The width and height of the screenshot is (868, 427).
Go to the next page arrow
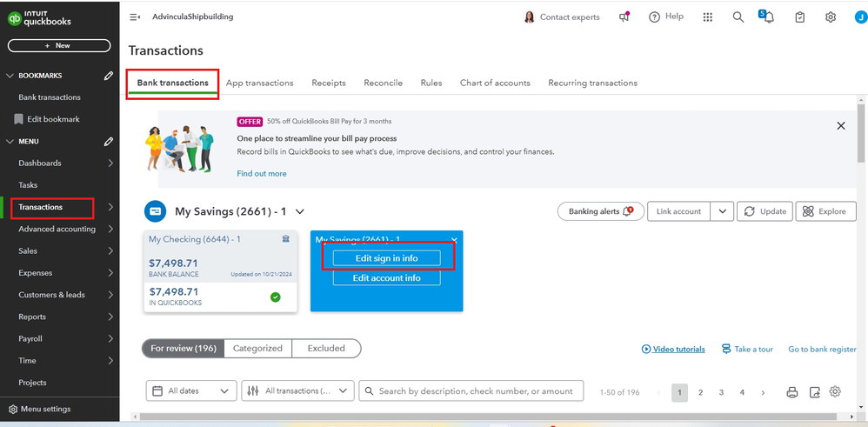[x=763, y=393]
